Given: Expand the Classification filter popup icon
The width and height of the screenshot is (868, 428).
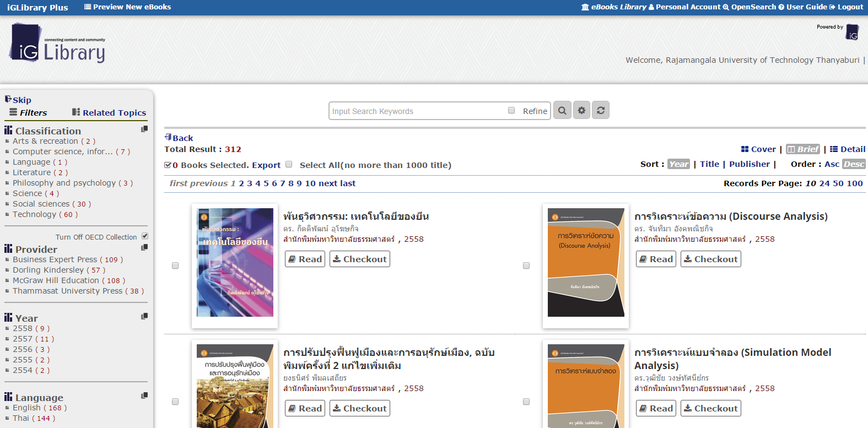Looking at the screenshot, I should coord(144,129).
